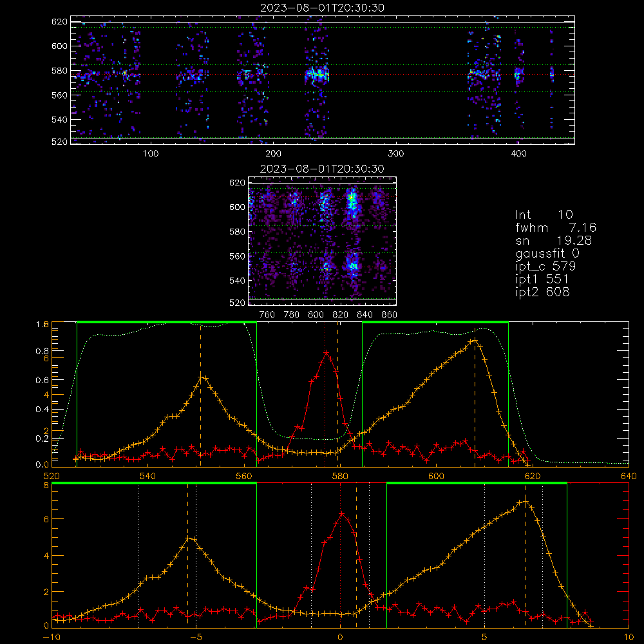Image resolution: width=644 pixels, height=644 pixels.
Task: Click the white '0.8' y-axis label
Action: (x=41, y=351)
